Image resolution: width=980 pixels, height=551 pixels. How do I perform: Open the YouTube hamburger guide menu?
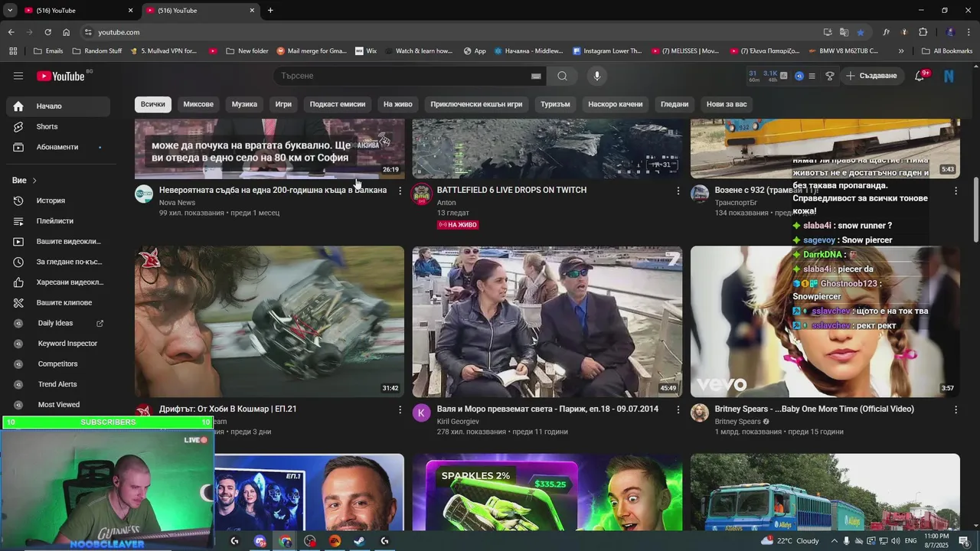18,76
